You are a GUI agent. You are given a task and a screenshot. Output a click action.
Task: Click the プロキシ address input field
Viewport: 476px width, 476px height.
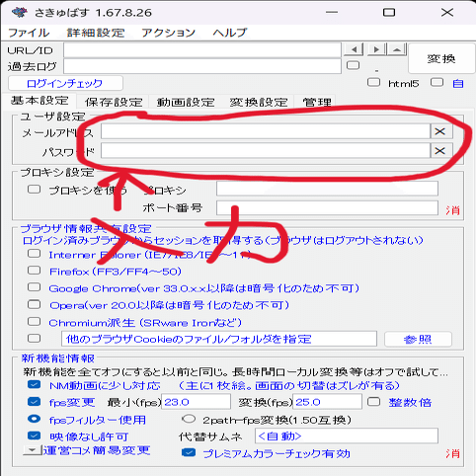click(x=327, y=189)
